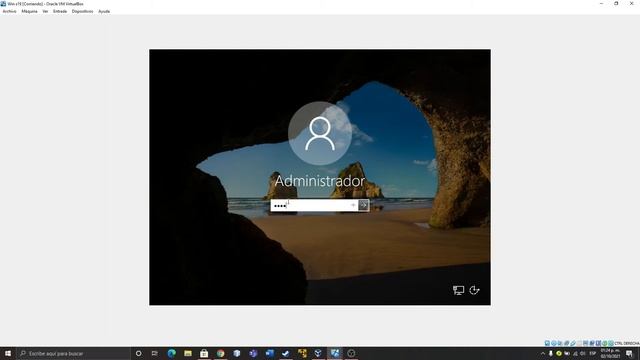The height and width of the screenshot is (360, 640).
Task: Open Microsoft Store from the taskbar
Action: [204, 353]
